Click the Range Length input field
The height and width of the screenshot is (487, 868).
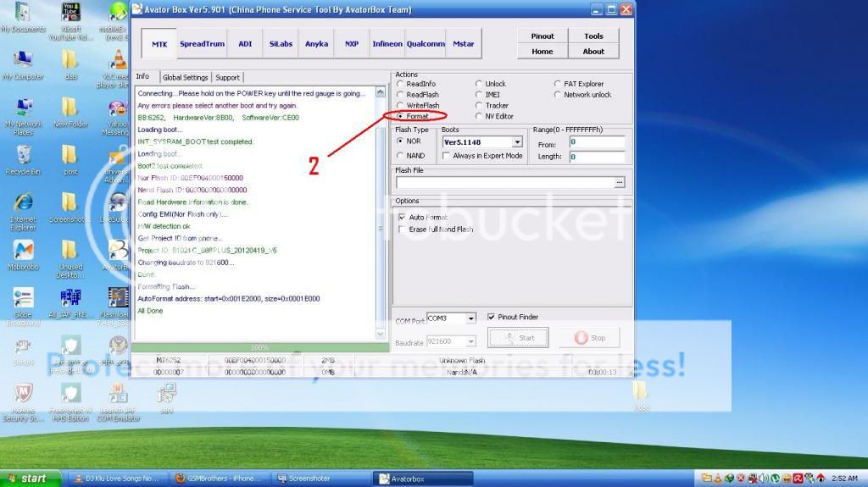[597, 157]
